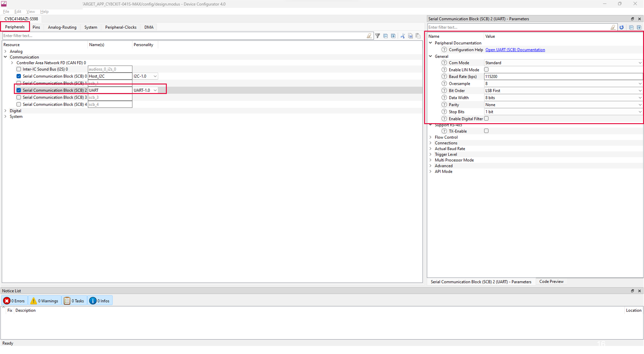Enable Inter-IC Sound Bus (I2S) 0 checkbox
644x354 pixels.
19,69
